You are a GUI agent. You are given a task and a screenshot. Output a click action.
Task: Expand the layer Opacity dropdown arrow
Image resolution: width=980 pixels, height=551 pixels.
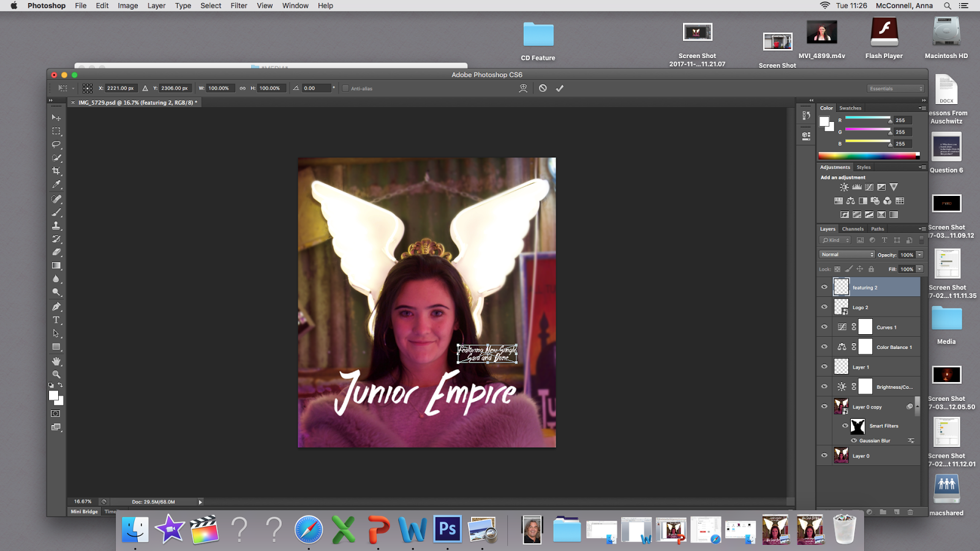tap(919, 255)
